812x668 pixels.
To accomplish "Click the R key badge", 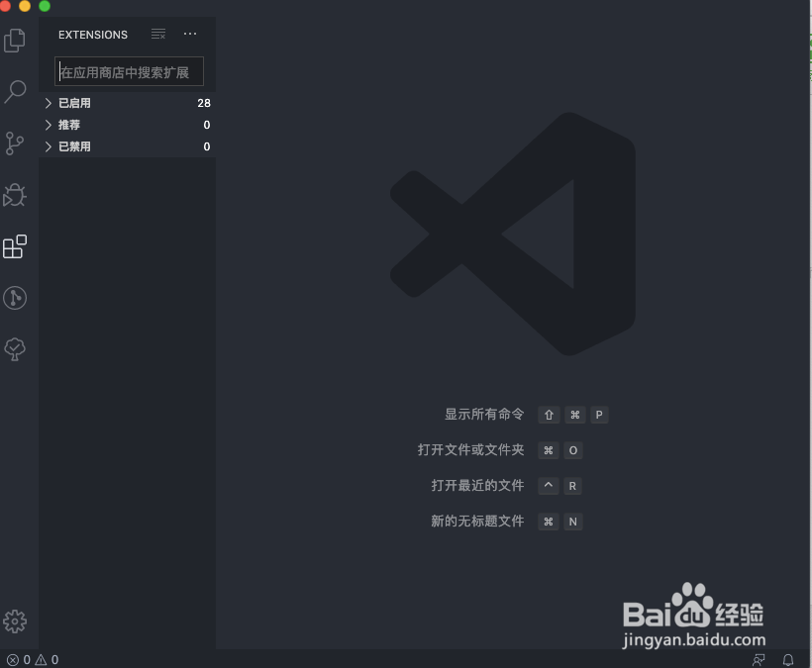I will click(x=572, y=486).
